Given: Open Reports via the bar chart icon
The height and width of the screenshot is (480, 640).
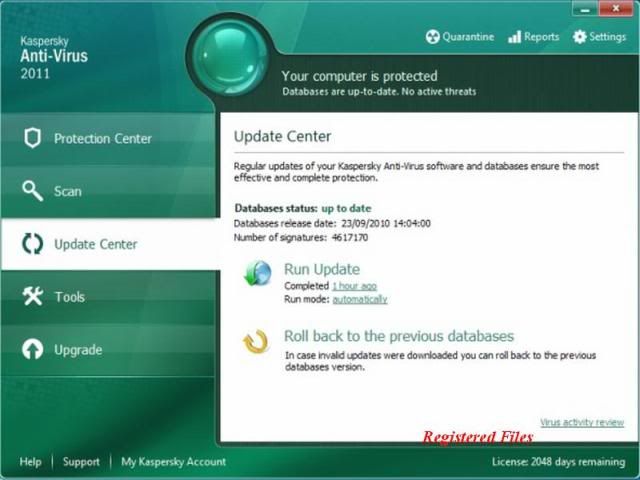Looking at the screenshot, I should pyautogui.click(x=514, y=37).
